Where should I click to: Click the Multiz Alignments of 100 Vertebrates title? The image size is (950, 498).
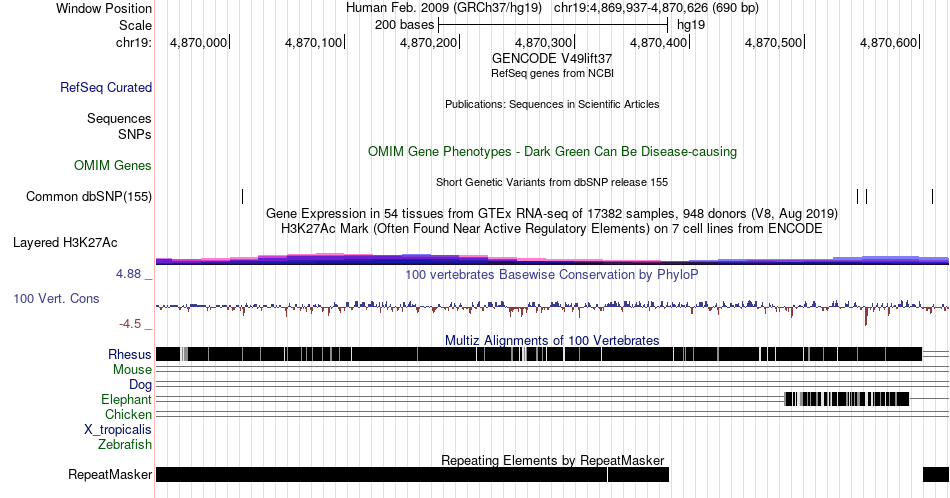(x=552, y=340)
